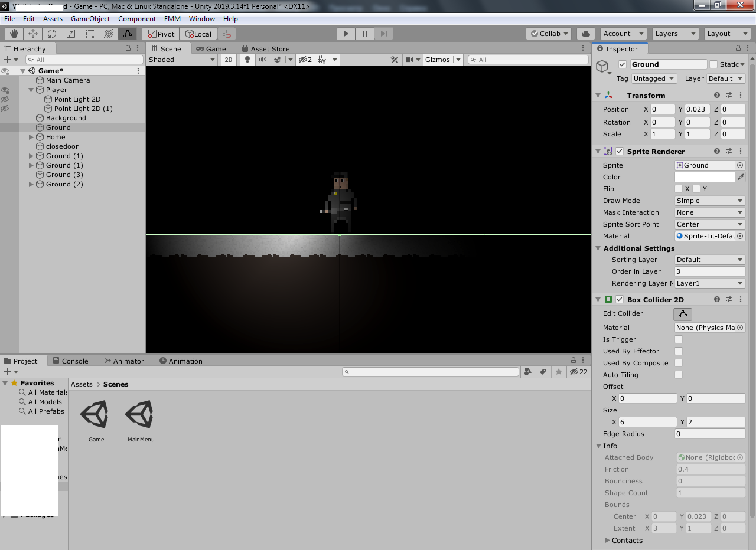Open the Component menu
The image size is (756, 550).
click(137, 19)
